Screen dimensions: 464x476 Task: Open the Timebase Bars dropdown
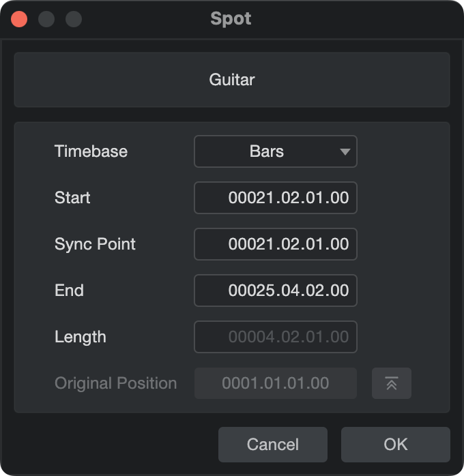tap(276, 151)
